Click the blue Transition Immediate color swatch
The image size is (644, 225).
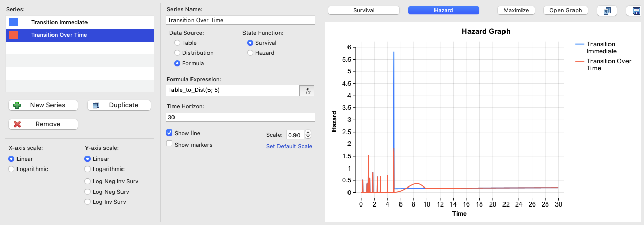pyautogui.click(x=13, y=22)
